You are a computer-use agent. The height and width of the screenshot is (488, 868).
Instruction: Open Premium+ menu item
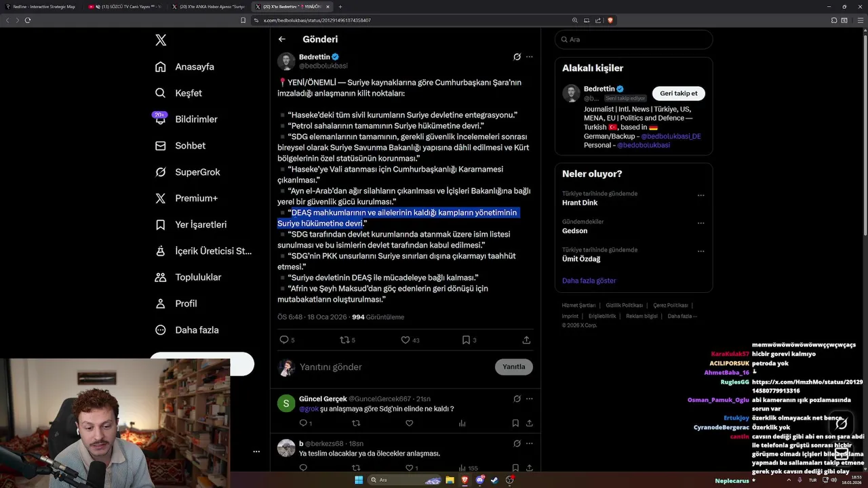(186, 199)
